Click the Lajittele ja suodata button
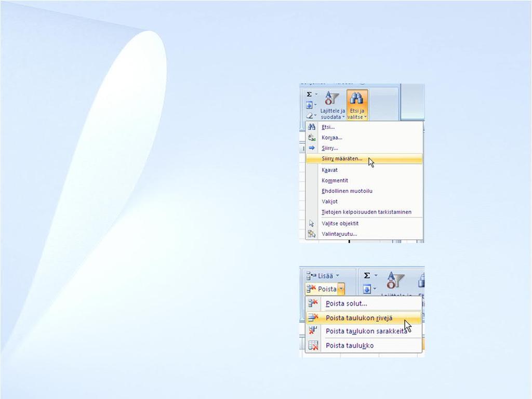This screenshot has height=399, width=532. coord(332,105)
